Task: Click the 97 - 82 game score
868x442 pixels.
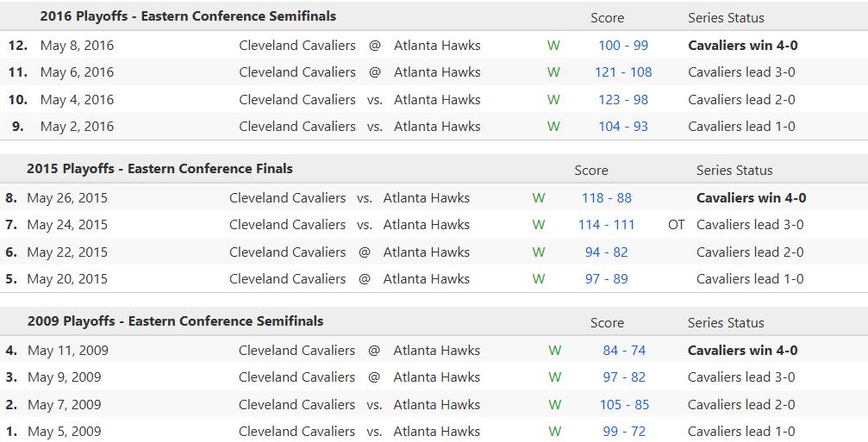Action: click(x=623, y=377)
